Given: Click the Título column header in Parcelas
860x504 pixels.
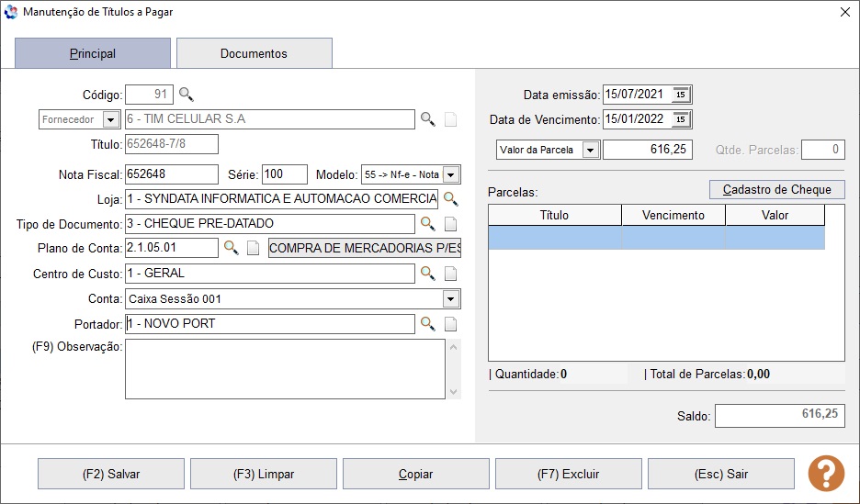Looking at the screenshot, I should (x=555, y=215).
